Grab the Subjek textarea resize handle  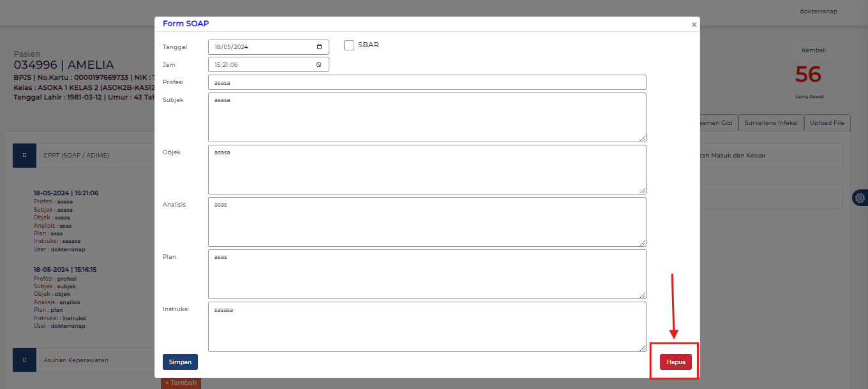click(x=643, y=138)
